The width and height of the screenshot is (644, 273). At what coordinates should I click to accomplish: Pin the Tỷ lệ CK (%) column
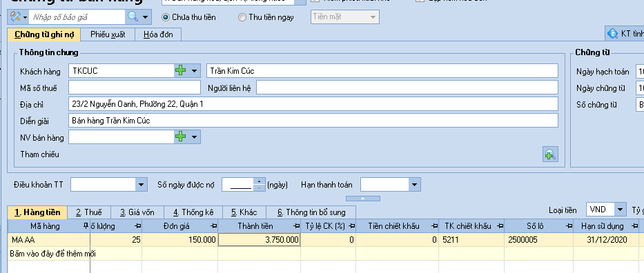351,226
